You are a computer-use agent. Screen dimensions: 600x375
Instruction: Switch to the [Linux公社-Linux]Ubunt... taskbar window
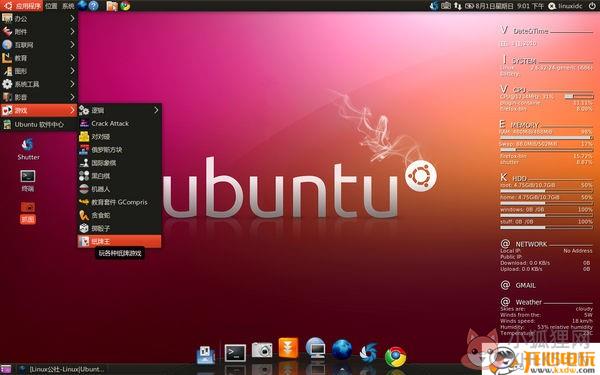point(62,369)
